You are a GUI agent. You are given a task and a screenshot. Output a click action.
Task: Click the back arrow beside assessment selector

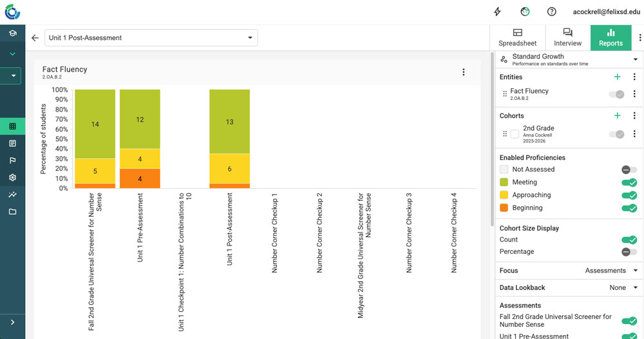click(35, 38)
